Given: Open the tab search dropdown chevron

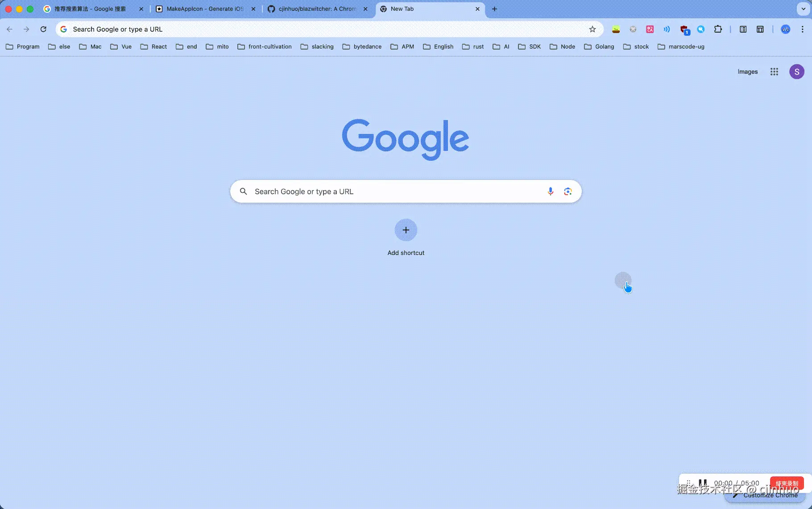Looking at the screenshot, I should [803, 9].
